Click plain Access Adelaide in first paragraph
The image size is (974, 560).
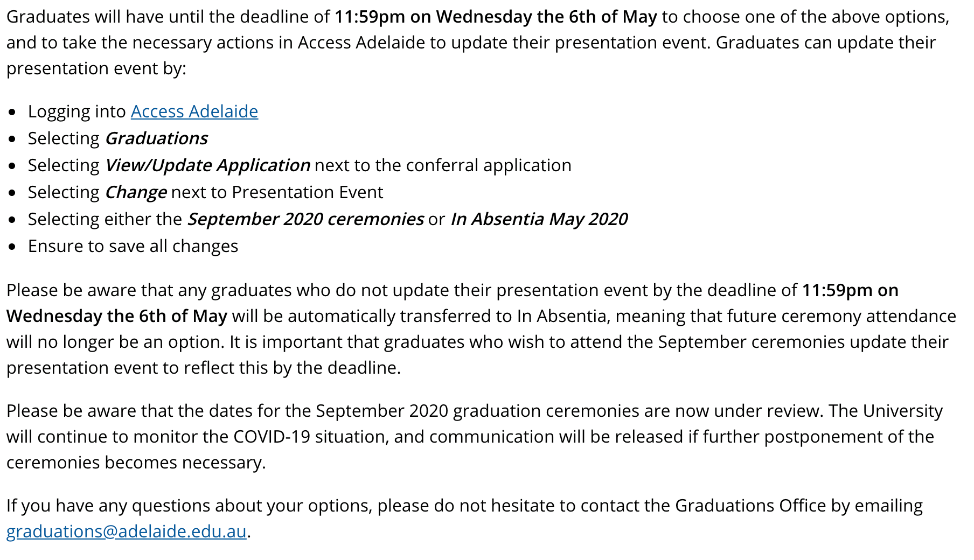[361, 43]
